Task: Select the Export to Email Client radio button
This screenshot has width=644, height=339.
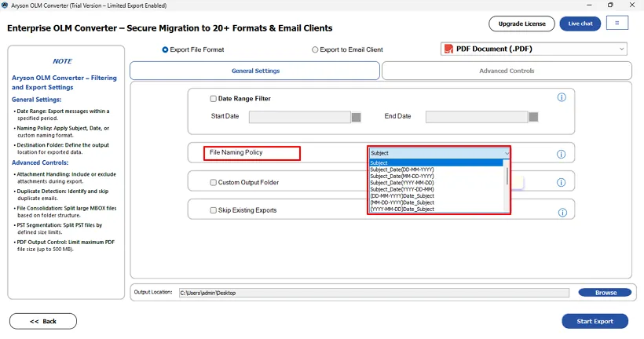Action: (315, 49)
